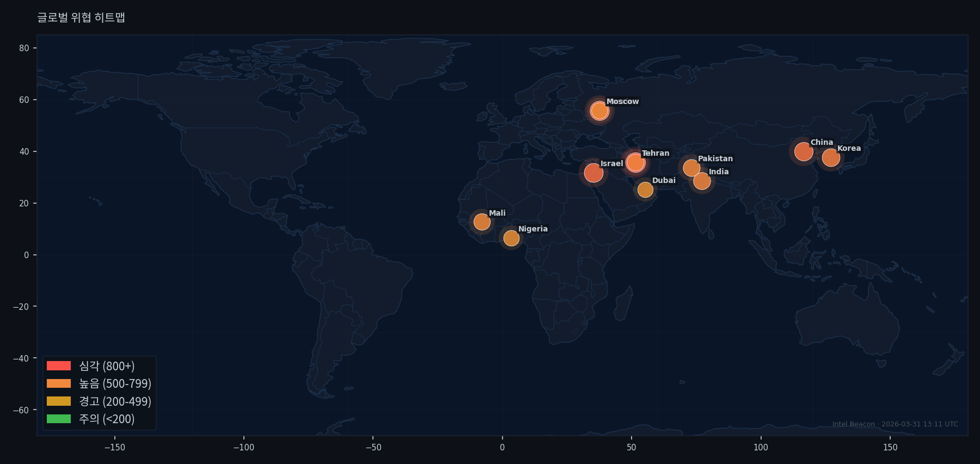Click the India label text

point(719,172)
